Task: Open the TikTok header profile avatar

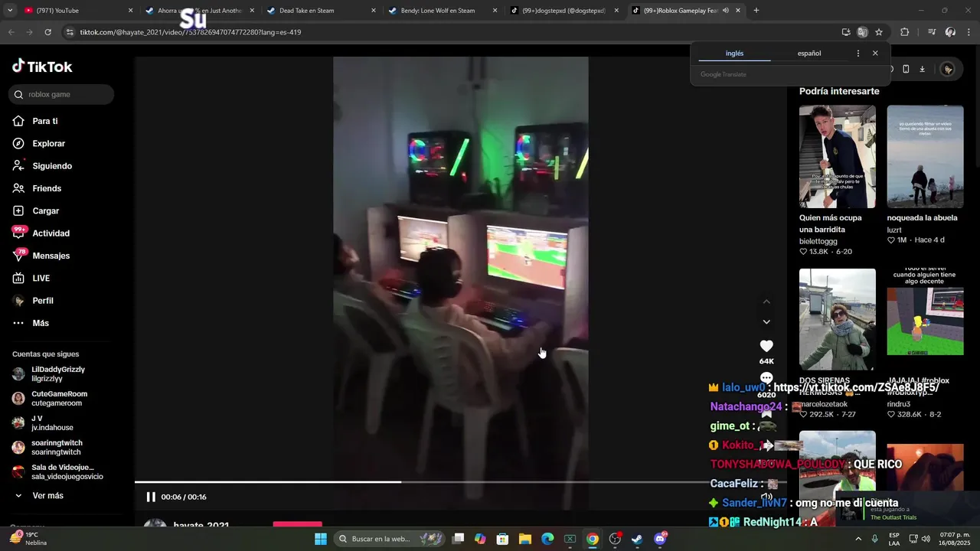Action: 948,69
